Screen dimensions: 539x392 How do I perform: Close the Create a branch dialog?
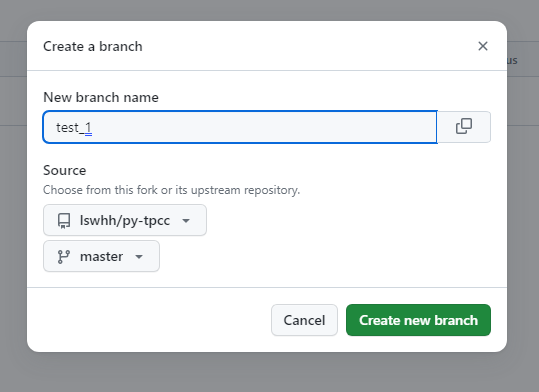483,46
